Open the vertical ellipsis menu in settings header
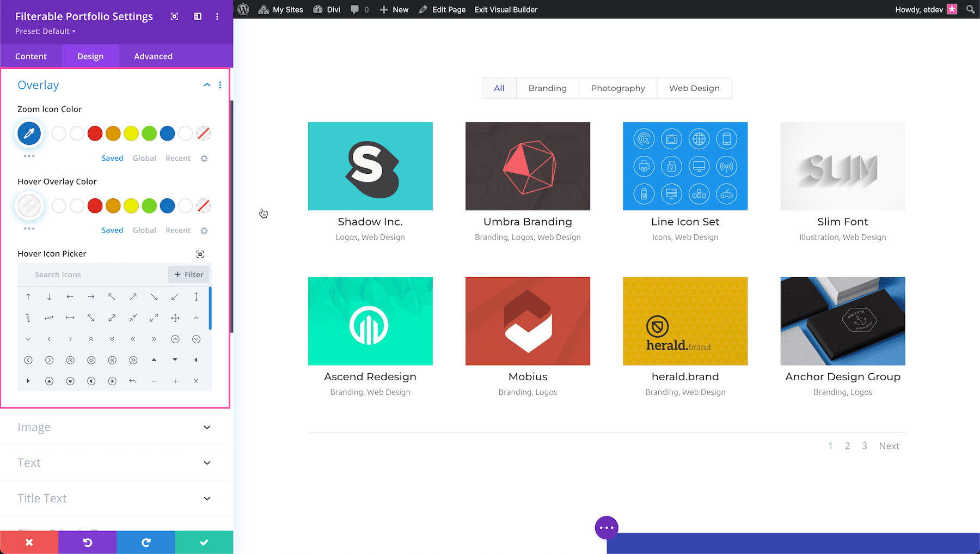 pyautogui.click(x=217, y=16)
